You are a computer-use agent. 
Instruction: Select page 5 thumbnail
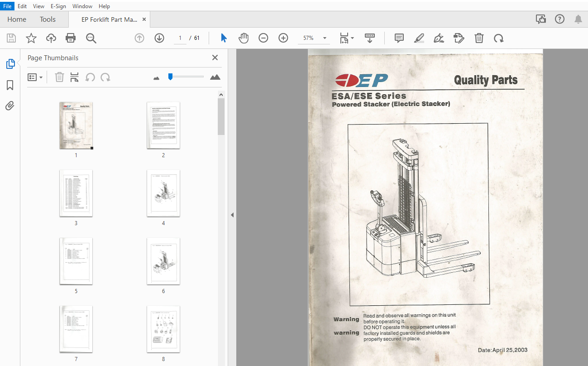point(76,261)
